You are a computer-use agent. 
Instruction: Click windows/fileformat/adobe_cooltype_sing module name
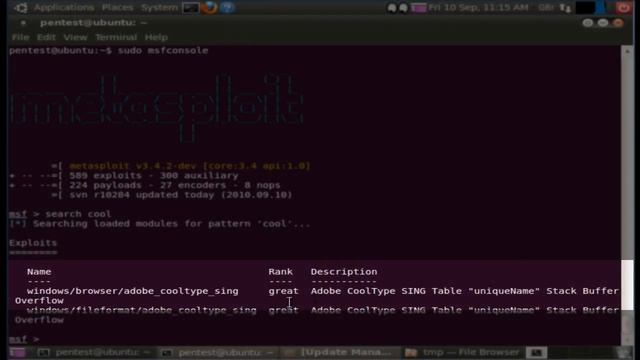point(142,310)
